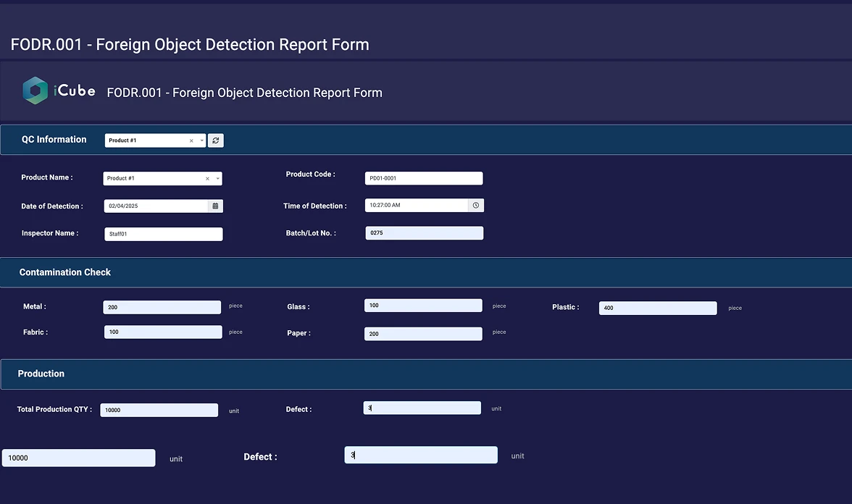The width and height of the screenshot is (852, 504).
Task: Expand the Product Name dropdown arrow
Action: (217, 179)
